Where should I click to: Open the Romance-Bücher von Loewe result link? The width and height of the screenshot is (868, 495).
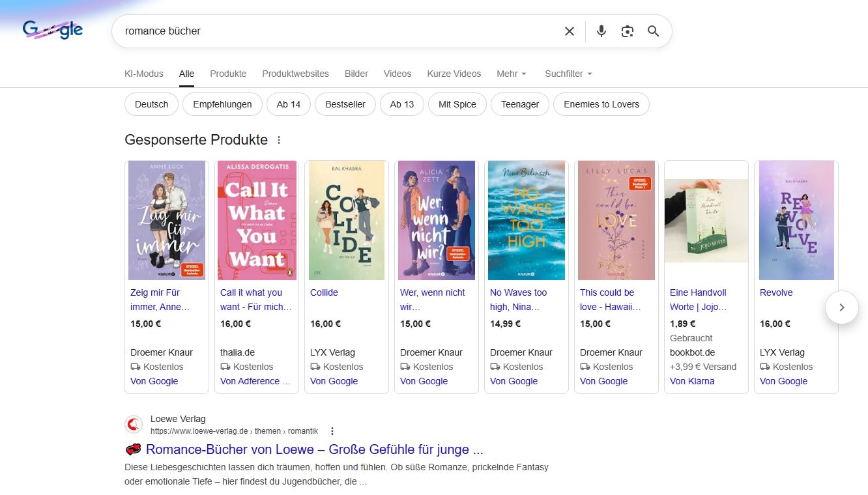(x=314, y=449)
